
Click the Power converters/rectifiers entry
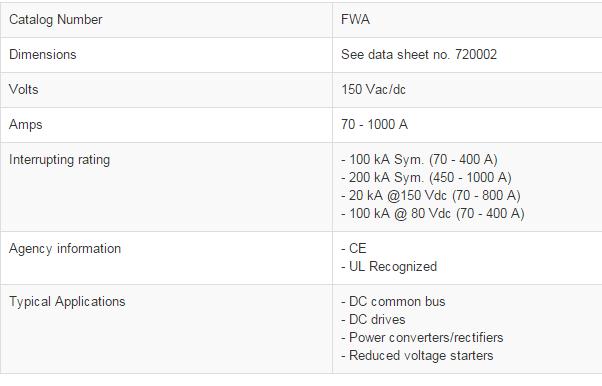[422, 338]
